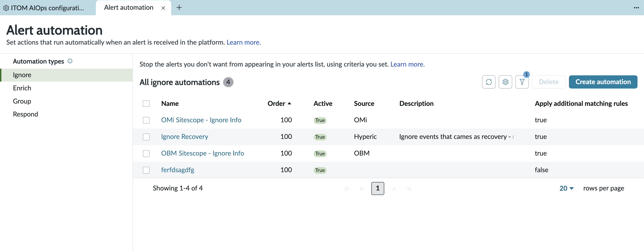Go to previous page arrow
Image resolution: width=644 pixels, height=251 pixels.
click(x=362, y=188)
